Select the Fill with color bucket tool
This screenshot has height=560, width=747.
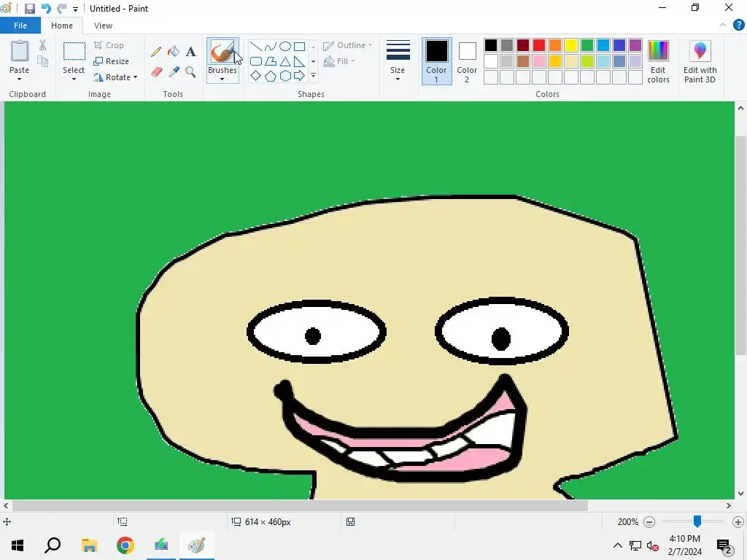click(174, 52)
